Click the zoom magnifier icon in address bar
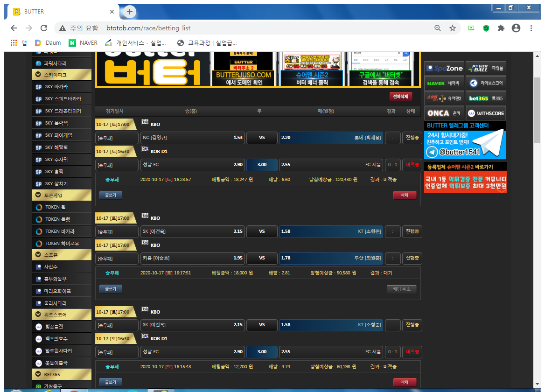545x392 pixels. (x=437, y=28)
